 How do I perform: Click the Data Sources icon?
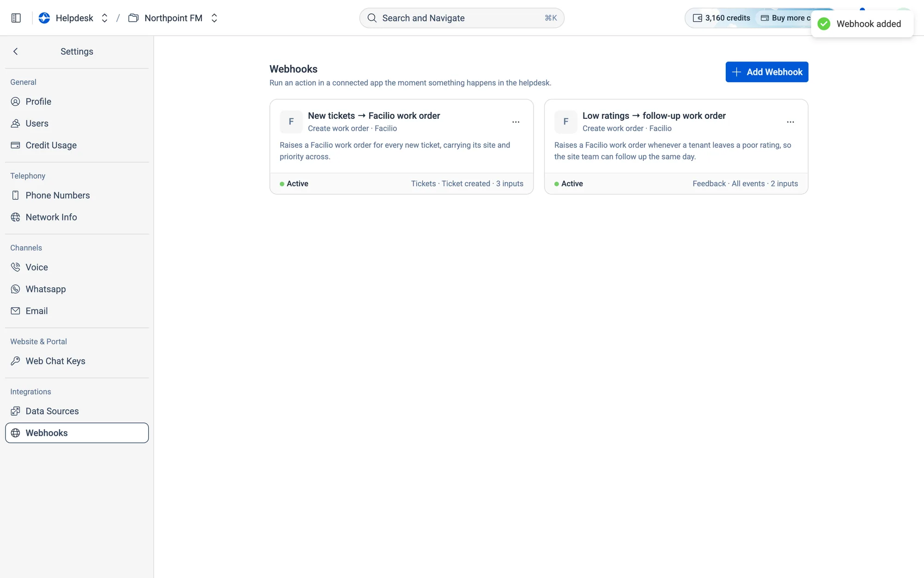(16, 411)
